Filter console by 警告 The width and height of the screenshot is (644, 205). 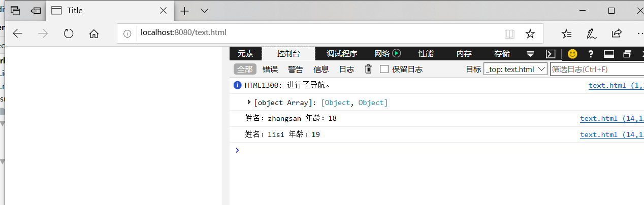coord(296,70)
